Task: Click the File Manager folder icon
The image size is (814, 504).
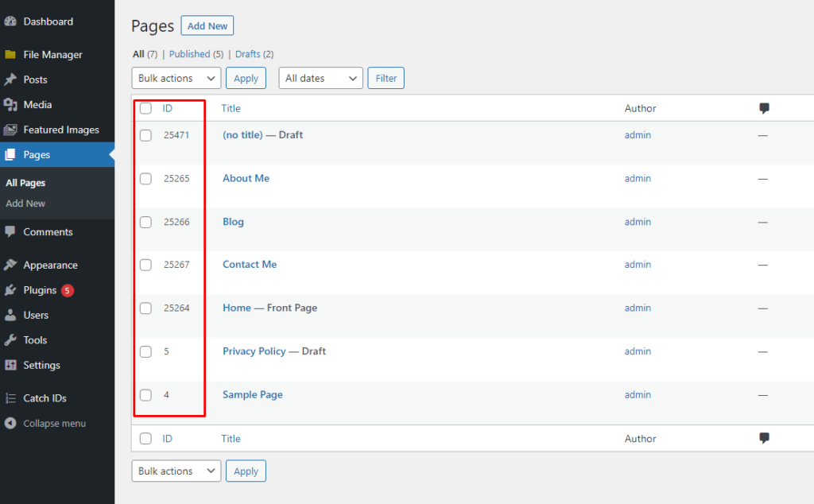Action: pos(10,55)
